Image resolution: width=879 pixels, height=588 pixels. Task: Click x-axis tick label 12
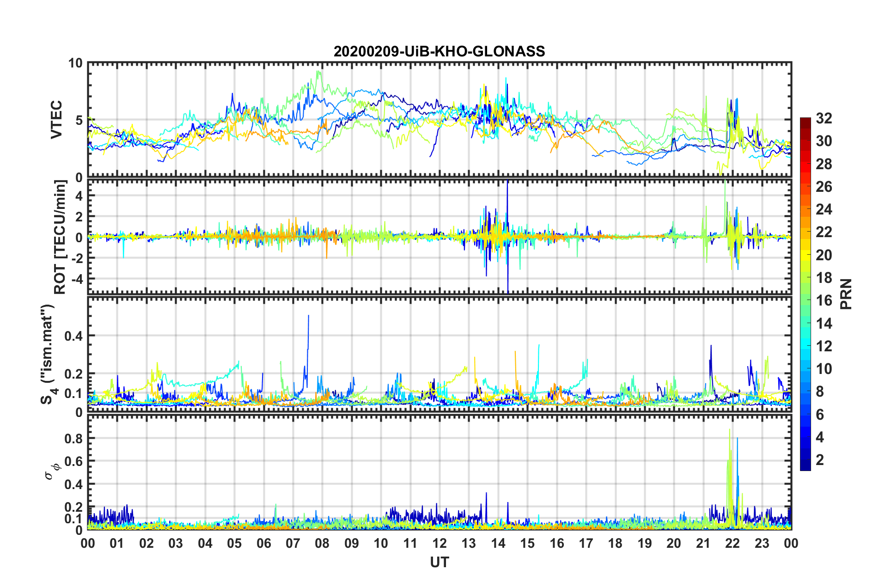[x=439, y=543]
